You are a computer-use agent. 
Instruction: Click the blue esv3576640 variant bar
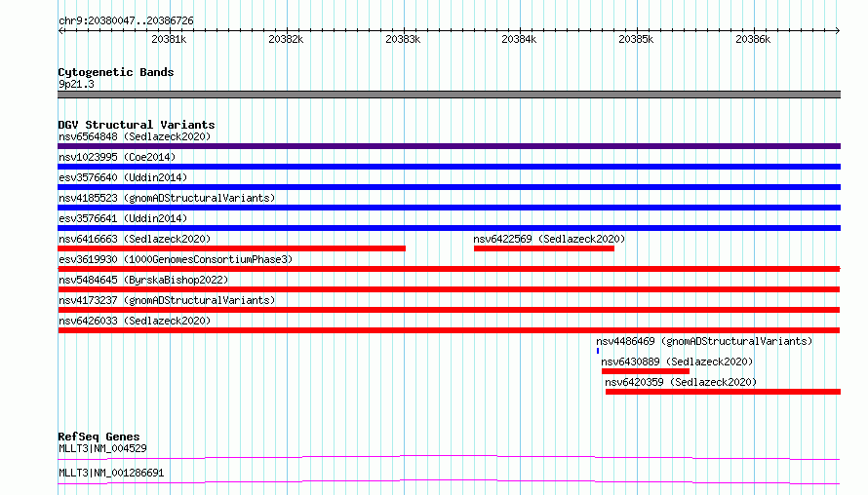449,187
